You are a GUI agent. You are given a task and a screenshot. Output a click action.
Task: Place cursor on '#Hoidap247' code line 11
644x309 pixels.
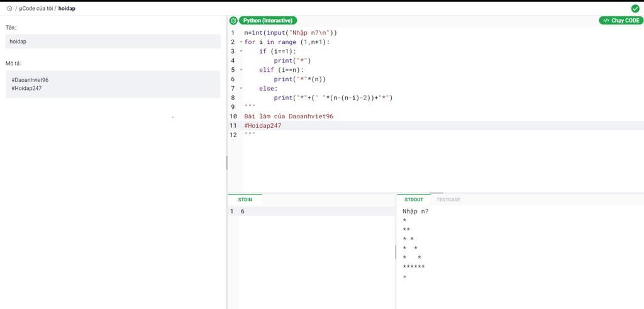pos(263,126)
